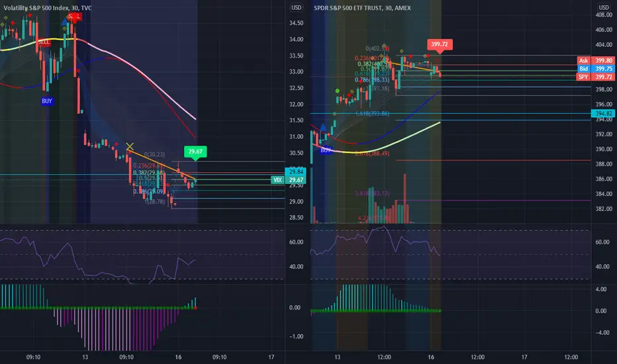Click the green circle marker on SPY chart
The height and width of the screenshot is (364, 617).
pyautogui.click(x=338, y=91)
